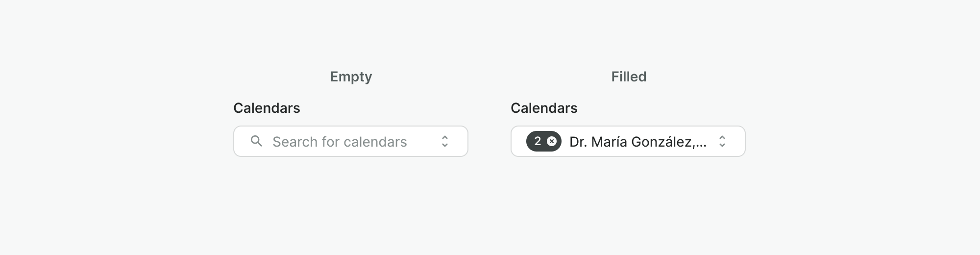Expand the filled Calendars multi-select

(x=628, y=141)
